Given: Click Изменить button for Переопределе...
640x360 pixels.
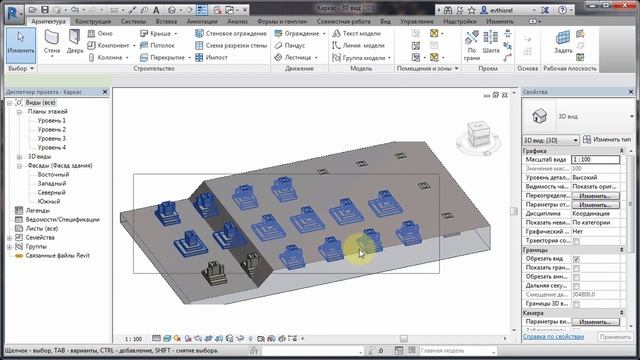Looking at the screenshot, I should pyautogui.click(x=595, y=196).
